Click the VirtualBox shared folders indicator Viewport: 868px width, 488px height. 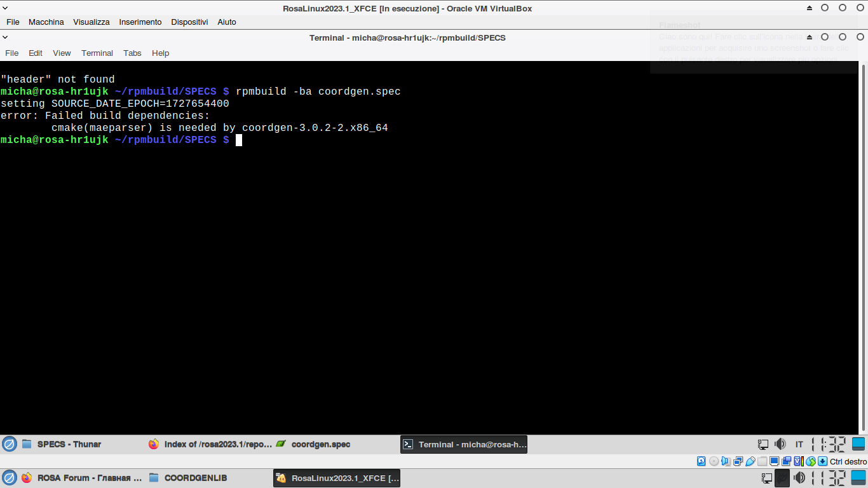tap(762, 461)
